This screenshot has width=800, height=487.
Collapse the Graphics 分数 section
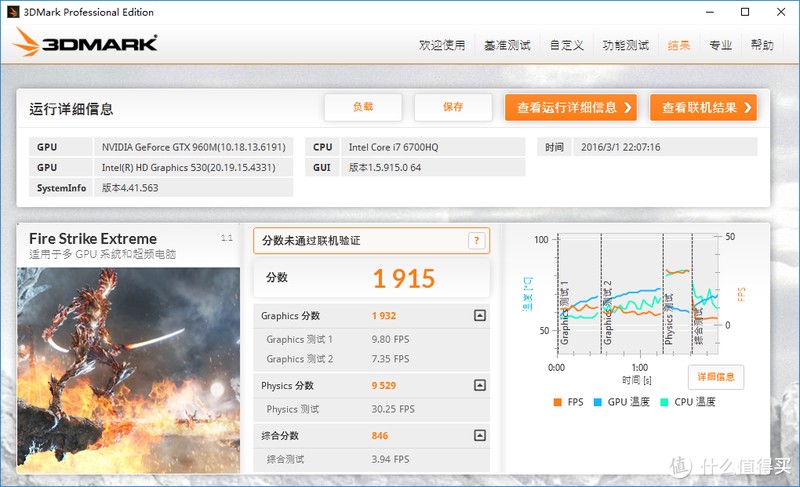coord(480,316)
